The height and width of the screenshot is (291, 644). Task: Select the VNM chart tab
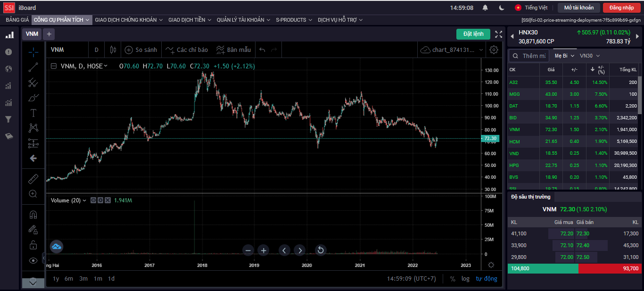pos(32,34)
